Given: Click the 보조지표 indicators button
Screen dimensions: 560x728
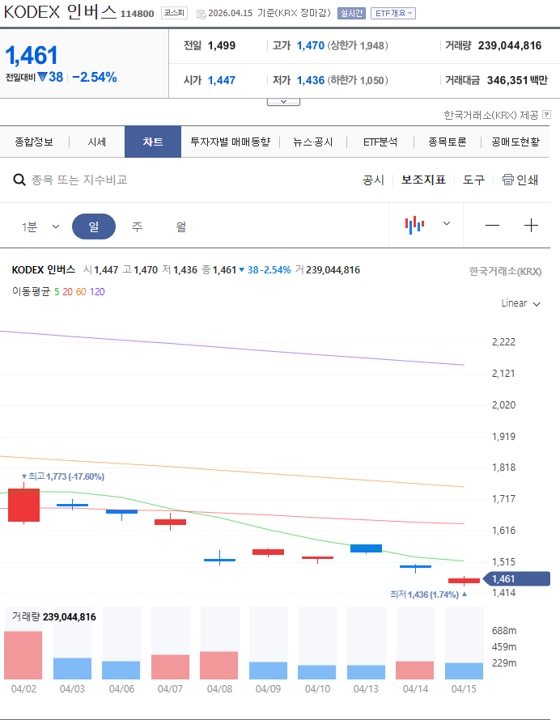Looking at the screenshot, I should (x=423, y=180).
